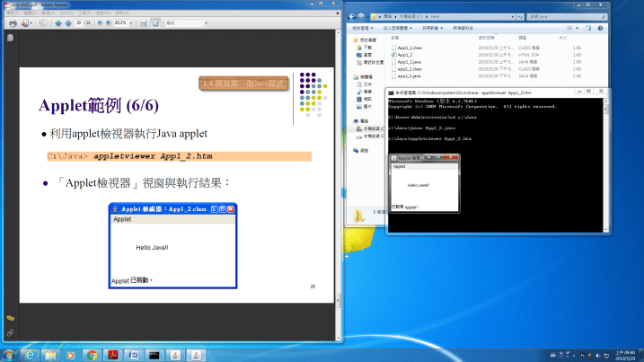Select App1_2.class file in Explorer
The width and height of the screenshot is (644, 362).
click(x=408, y=47)
